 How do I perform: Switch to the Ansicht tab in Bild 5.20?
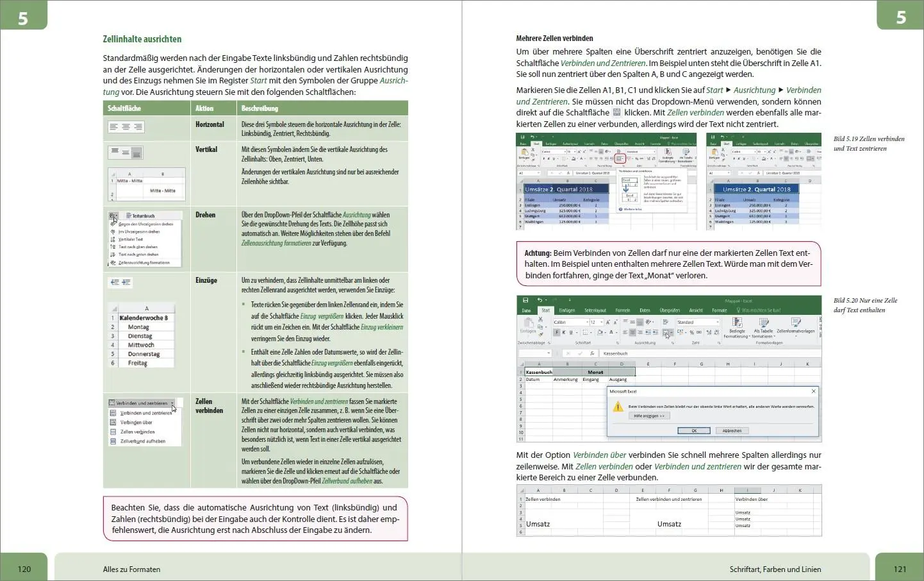coord(696,310)
